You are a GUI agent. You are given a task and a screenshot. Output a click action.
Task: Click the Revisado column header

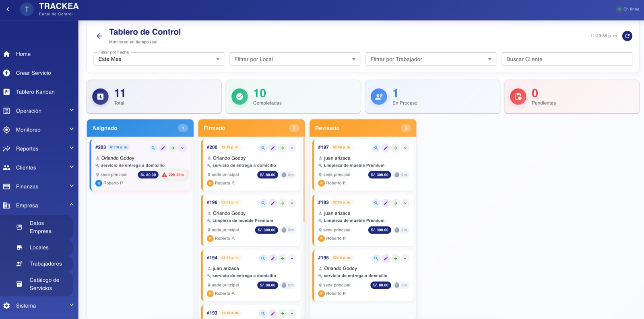tap(363, 128)
